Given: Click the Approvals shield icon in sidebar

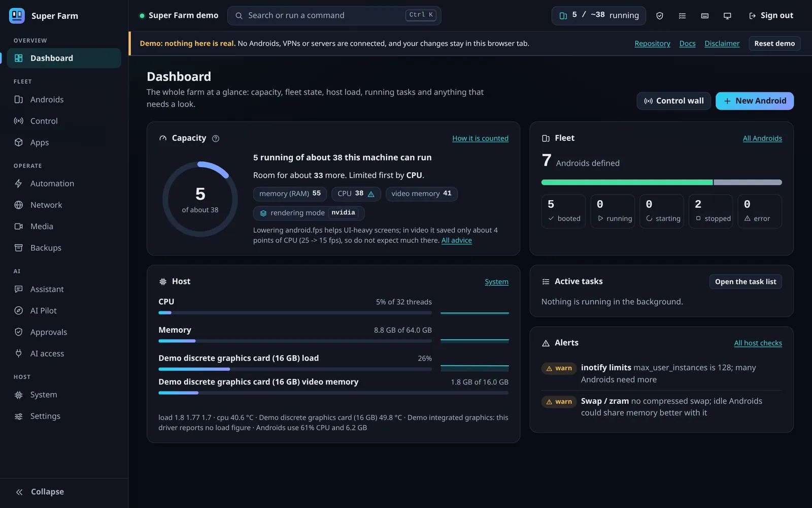Looking at the screenshot, I should coord(19,332).
